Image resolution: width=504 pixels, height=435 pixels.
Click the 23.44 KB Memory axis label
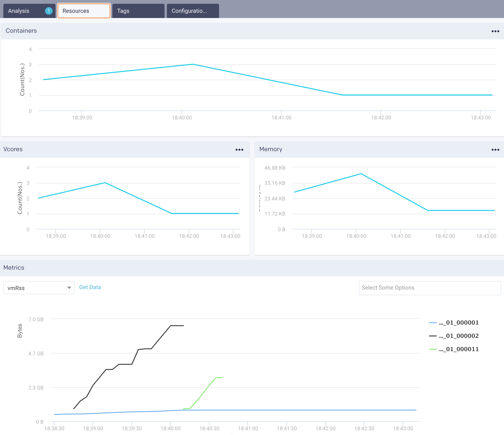275,198
